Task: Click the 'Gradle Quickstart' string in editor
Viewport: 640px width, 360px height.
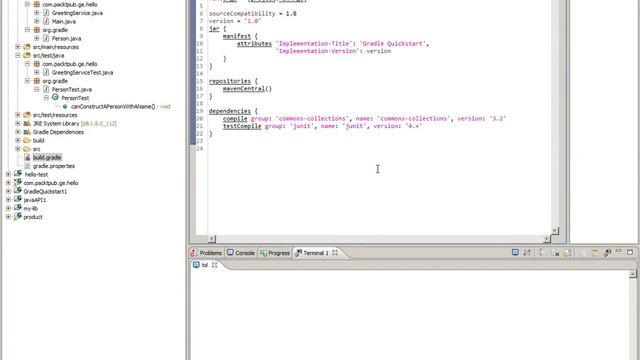Action: tap(393, 44)
